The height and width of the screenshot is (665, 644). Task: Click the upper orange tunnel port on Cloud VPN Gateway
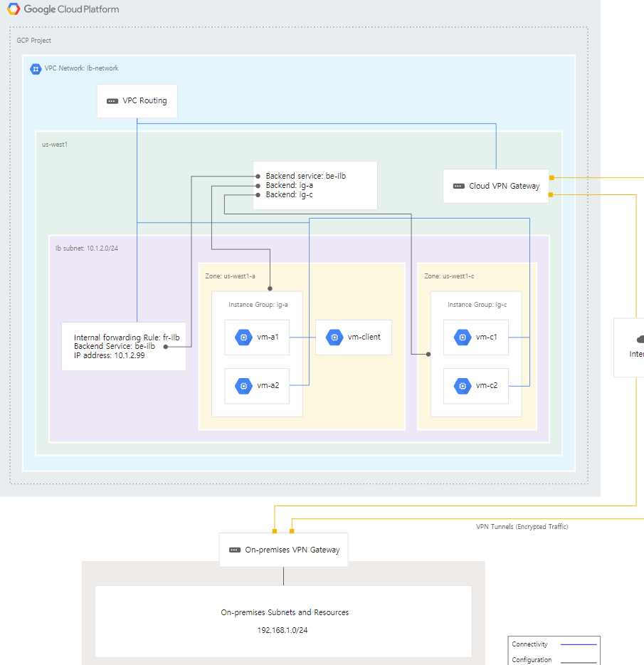[551, 178]
